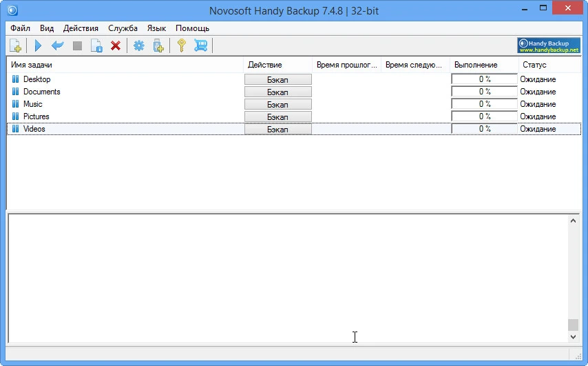Click the shopping cart buy icon
Image resolution: width=588 pixels, height=366 pixels.
(200, 45)
